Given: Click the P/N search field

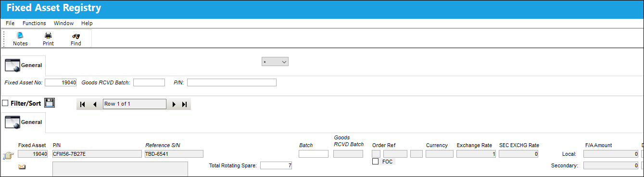Looking at the screenshot, I should (232, 82).
